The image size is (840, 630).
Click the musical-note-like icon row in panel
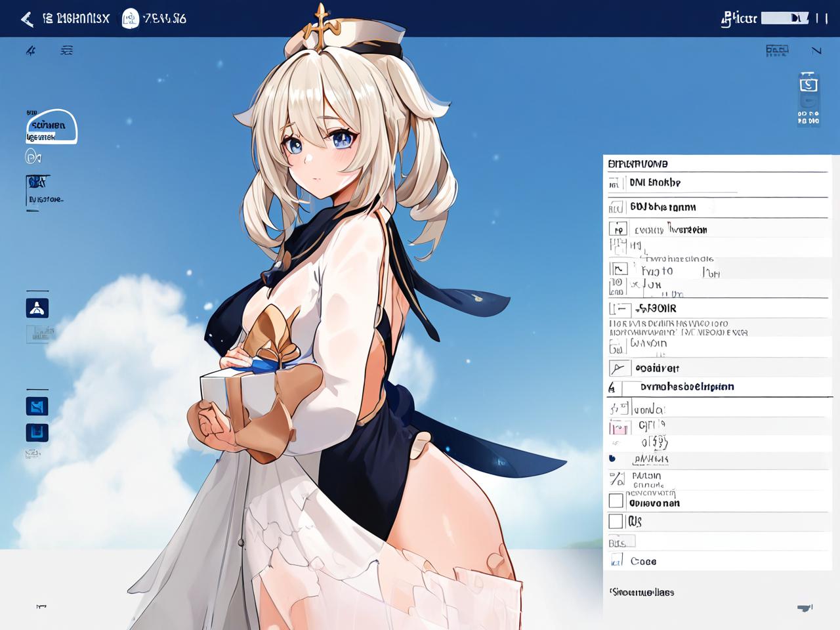(717, 408)
